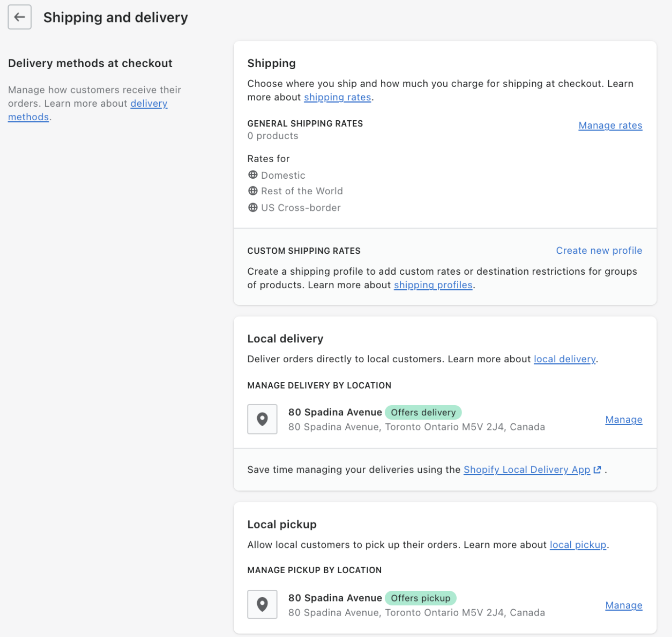Click the location pin icon for the delivery address

tap(262, 419)
